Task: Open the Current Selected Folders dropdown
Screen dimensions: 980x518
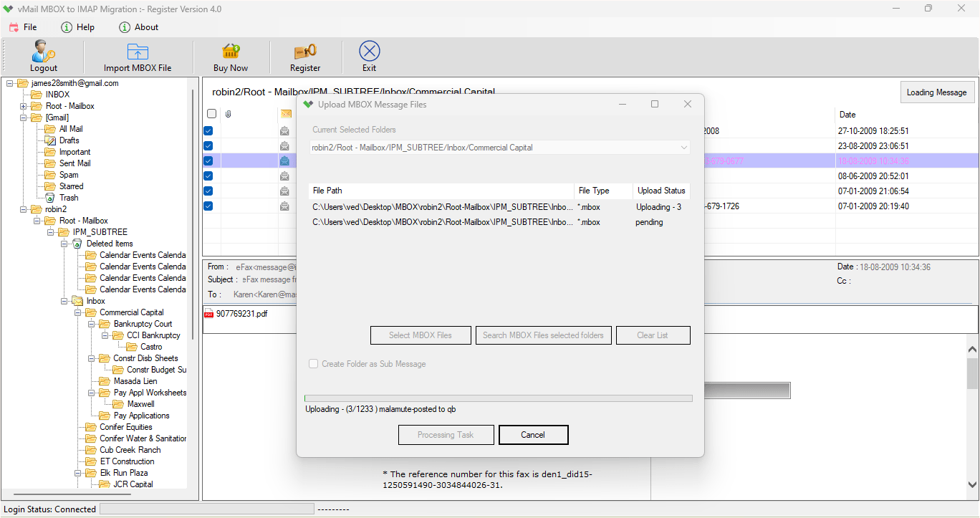Action: click(x=500, y=148)
